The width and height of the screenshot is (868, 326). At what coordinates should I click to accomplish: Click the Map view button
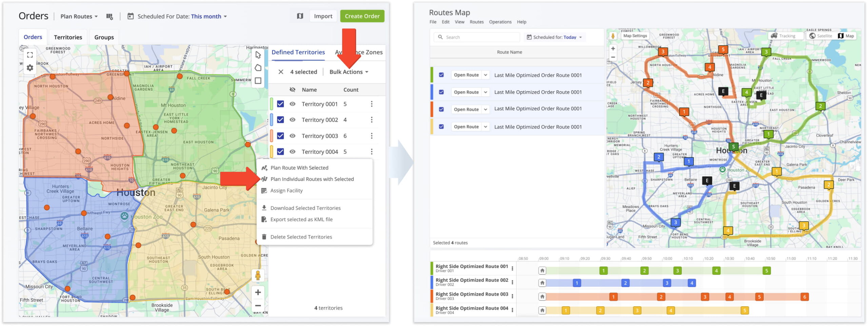pos(846,36)
